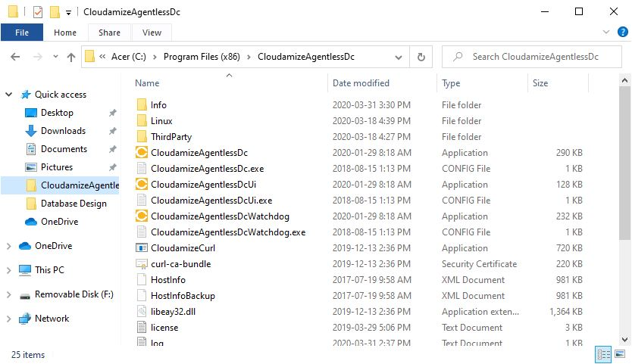Click the Up to parent folder arrow

[x=71, y=57]
